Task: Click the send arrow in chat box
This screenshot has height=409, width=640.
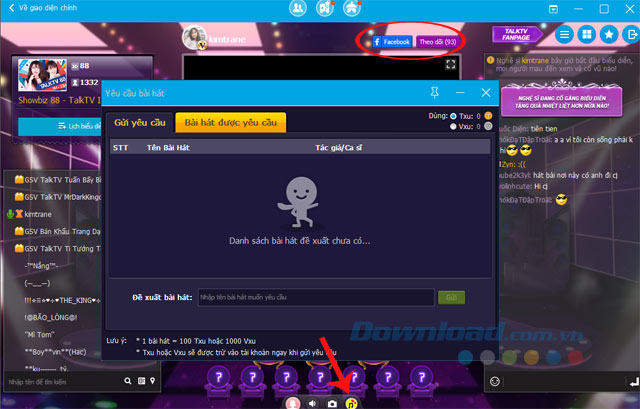Action: 634,382
